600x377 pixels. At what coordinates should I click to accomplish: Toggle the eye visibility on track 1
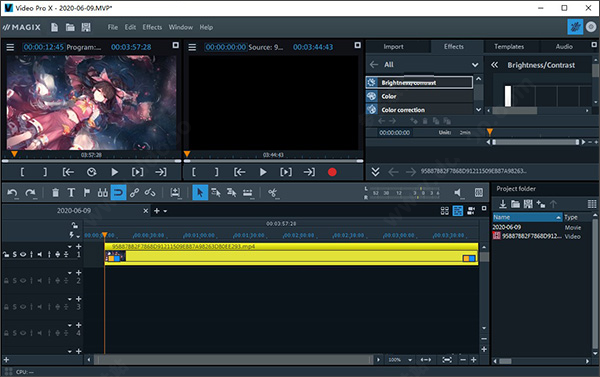coord(23,255)
